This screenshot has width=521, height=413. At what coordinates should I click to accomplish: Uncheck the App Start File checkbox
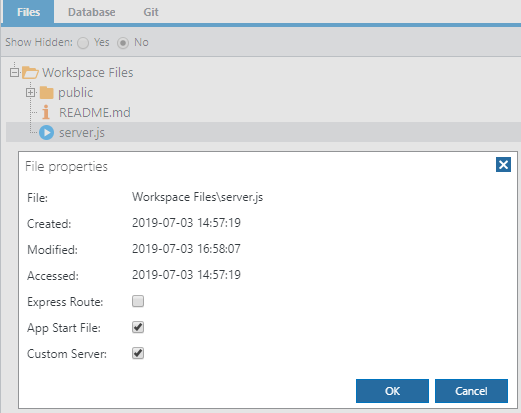[x=138, y=327]
